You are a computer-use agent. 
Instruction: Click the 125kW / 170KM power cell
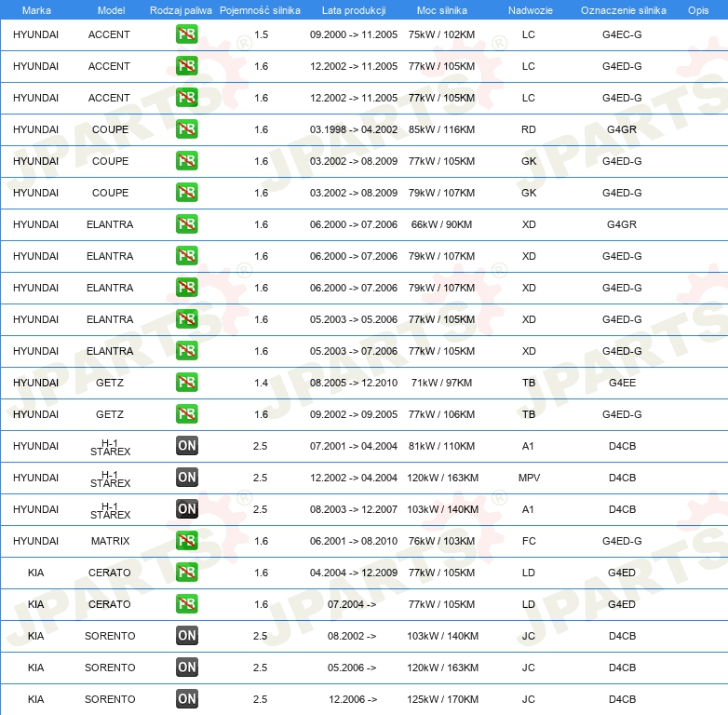pyautogui.click(x=442, y=699)
